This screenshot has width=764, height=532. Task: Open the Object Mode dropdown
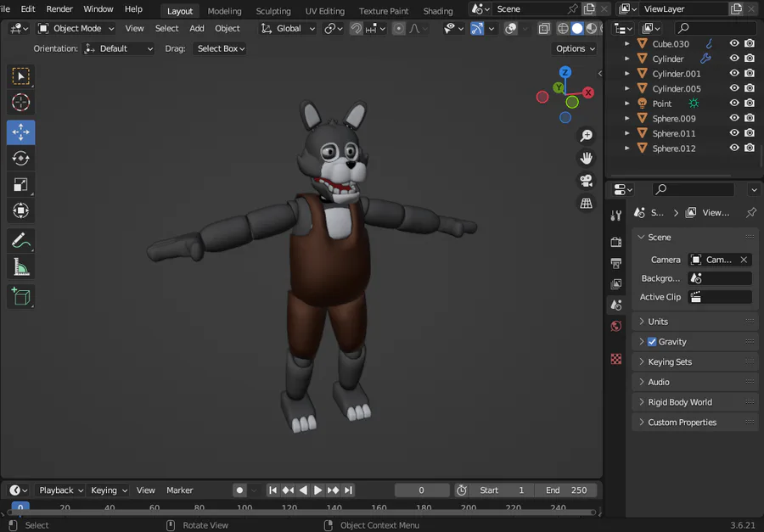(x=76, y=29)
